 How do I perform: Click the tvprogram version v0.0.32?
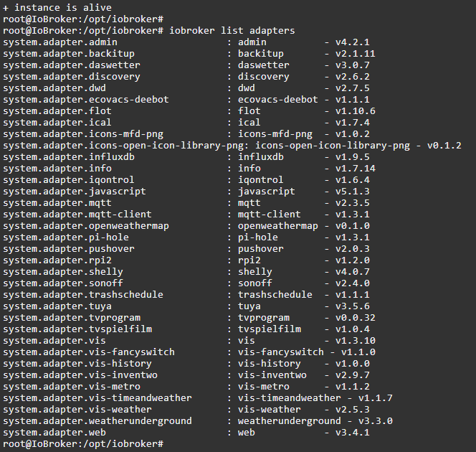[x=355, y=318]
